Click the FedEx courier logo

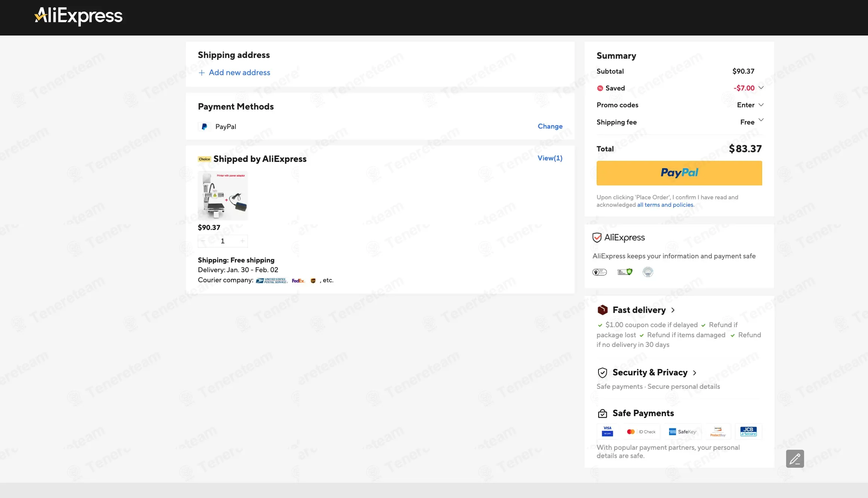298,281
